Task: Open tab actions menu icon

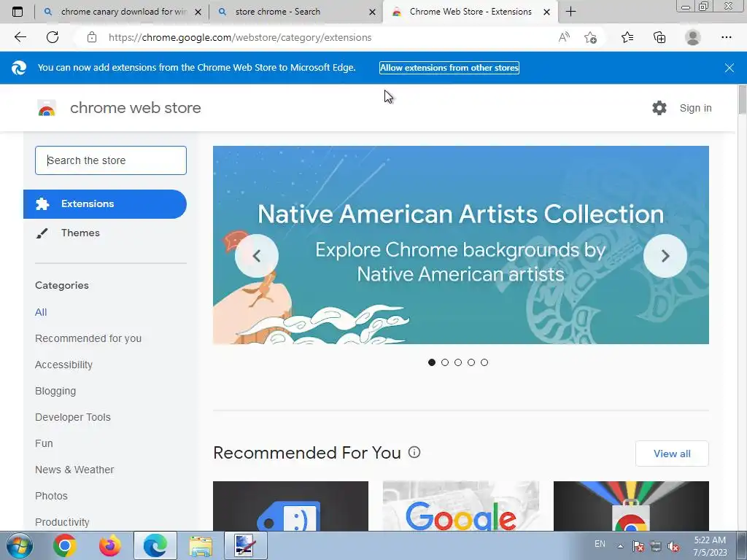Action: coord(18,12)
